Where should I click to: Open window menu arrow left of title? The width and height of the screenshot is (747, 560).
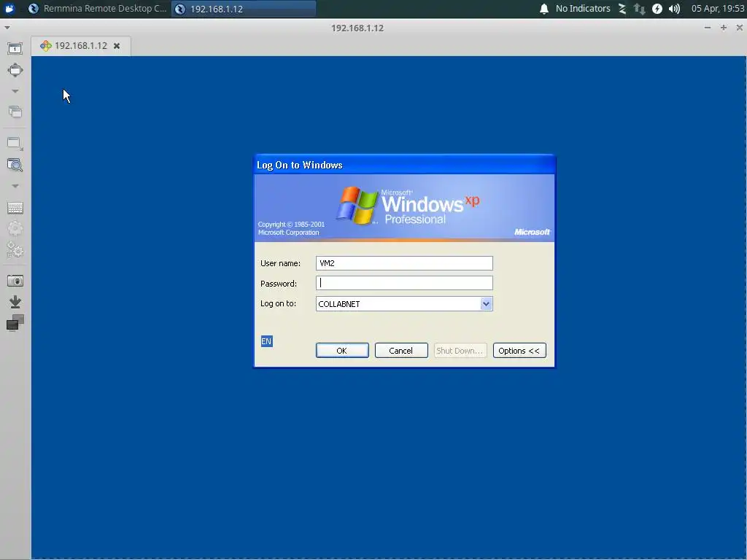(7, 28)
